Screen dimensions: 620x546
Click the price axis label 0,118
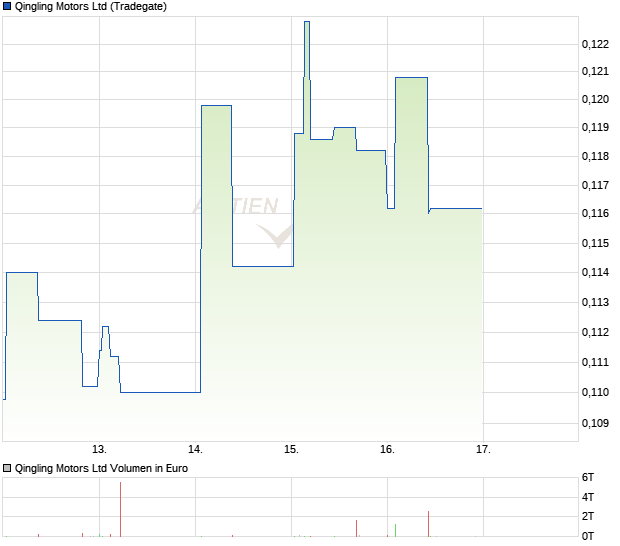pyautogui.click(x=595, y=156)
